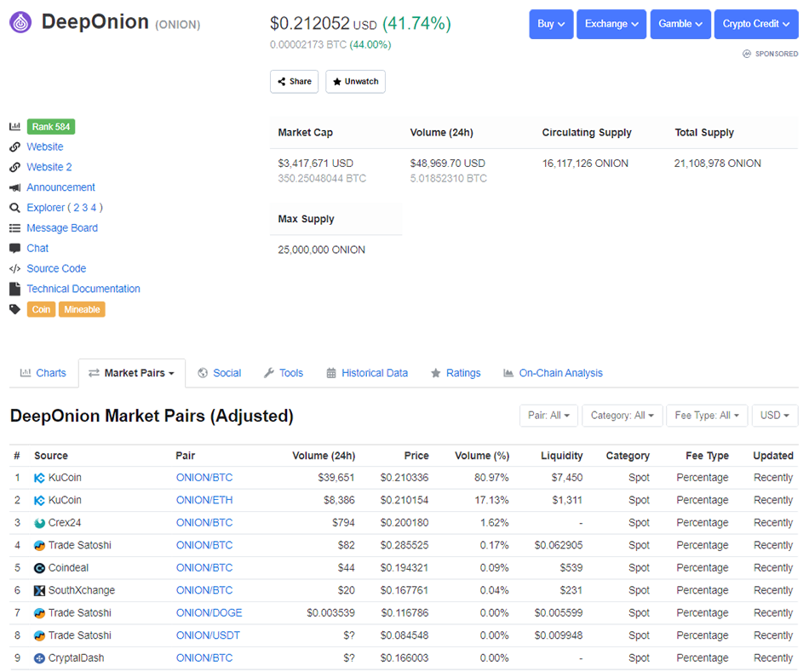Click the Coindeal source name
The image size is (809, 672).
click(x=68, y=568)
